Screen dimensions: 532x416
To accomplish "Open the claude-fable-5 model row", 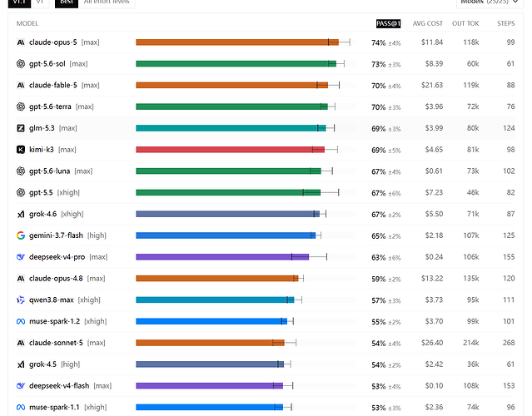I will coord(266,85).
